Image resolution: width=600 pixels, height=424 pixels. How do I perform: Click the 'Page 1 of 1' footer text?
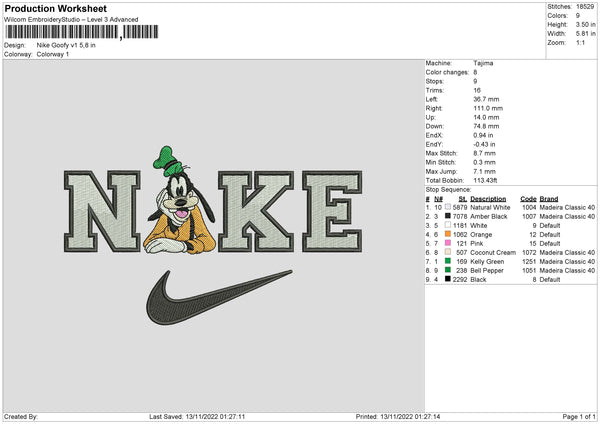579,417
